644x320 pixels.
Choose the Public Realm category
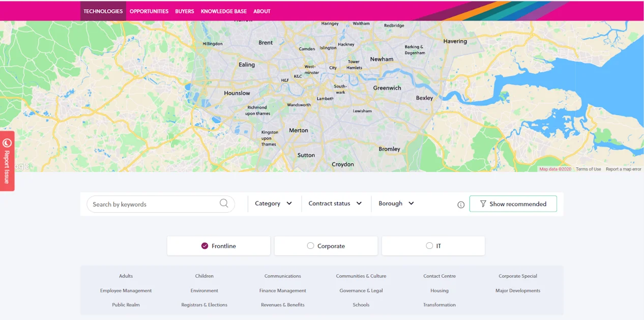click(126, 305)
